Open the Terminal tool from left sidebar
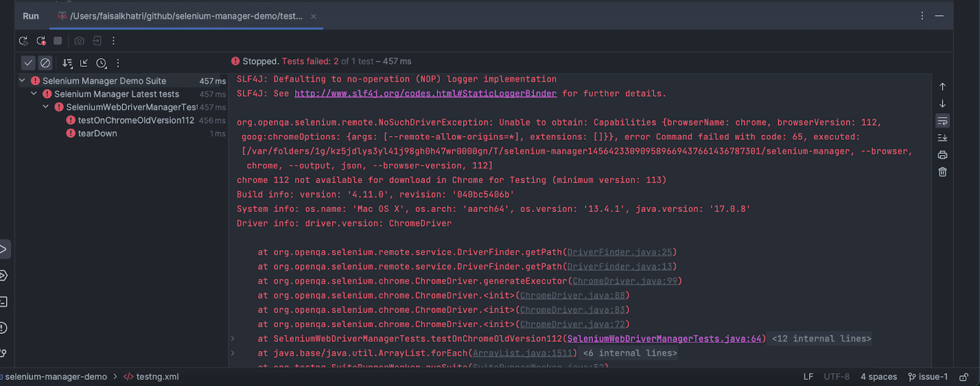This screenshot has width=980, height=386. point(3,302)
